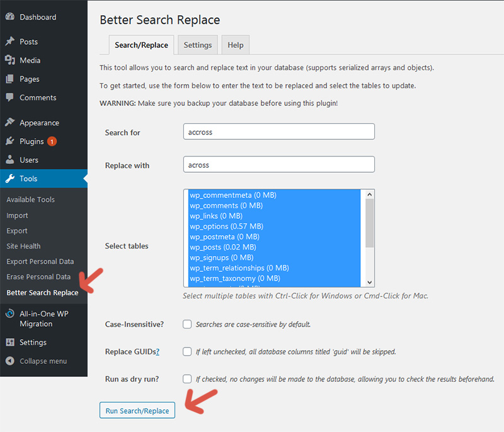Screen dimensions: 504x432
Task: Select the wp_posts table
Action: [x=274, y=247]
